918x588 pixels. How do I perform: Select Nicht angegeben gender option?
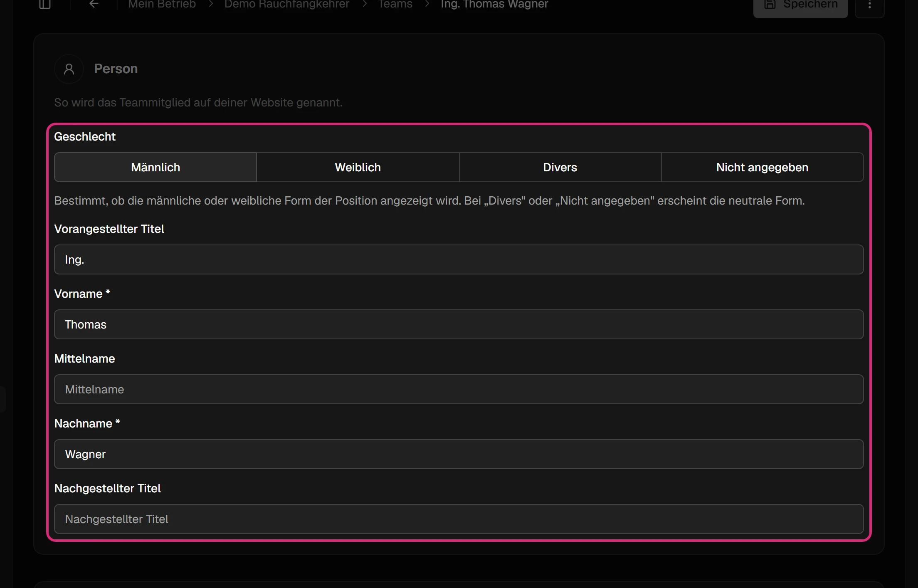[x=762, y=167]
